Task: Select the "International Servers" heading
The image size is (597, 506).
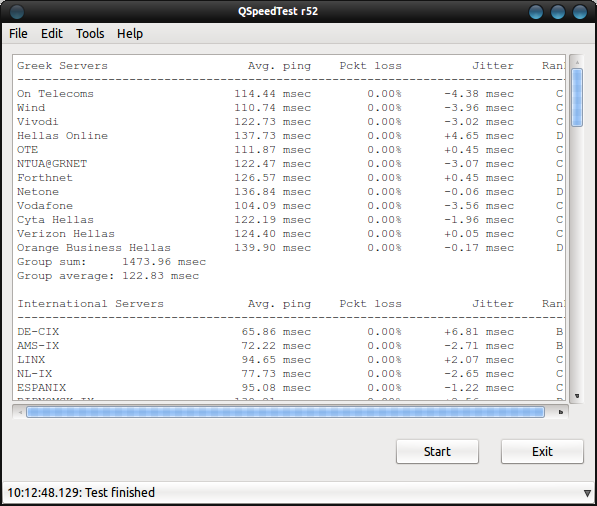Action: [91, 304]
